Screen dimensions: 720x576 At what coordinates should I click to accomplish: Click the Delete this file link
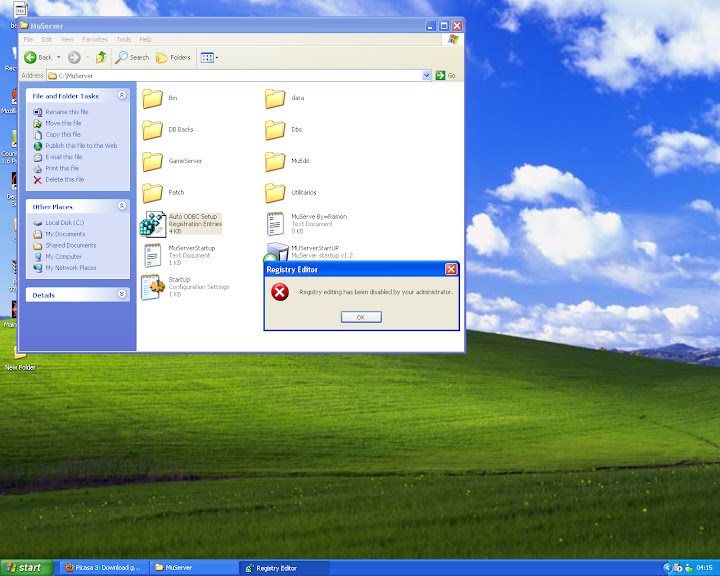point(65,180)
